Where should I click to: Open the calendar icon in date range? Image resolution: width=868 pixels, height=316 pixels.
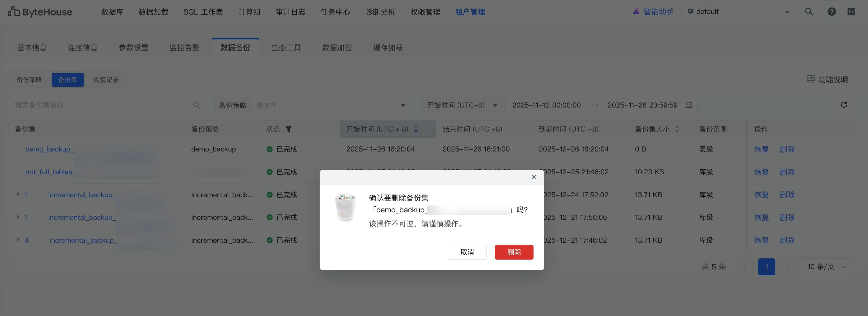[x=689, y=105]
